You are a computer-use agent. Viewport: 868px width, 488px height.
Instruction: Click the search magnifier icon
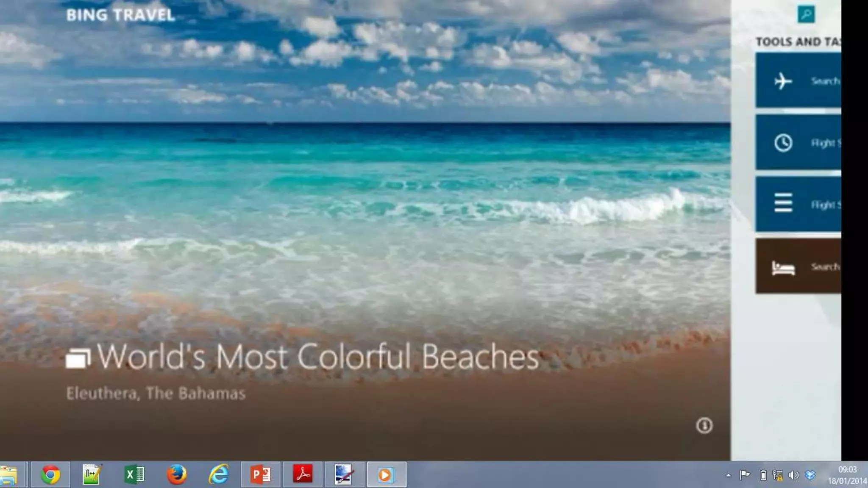[x=806, y=15]
